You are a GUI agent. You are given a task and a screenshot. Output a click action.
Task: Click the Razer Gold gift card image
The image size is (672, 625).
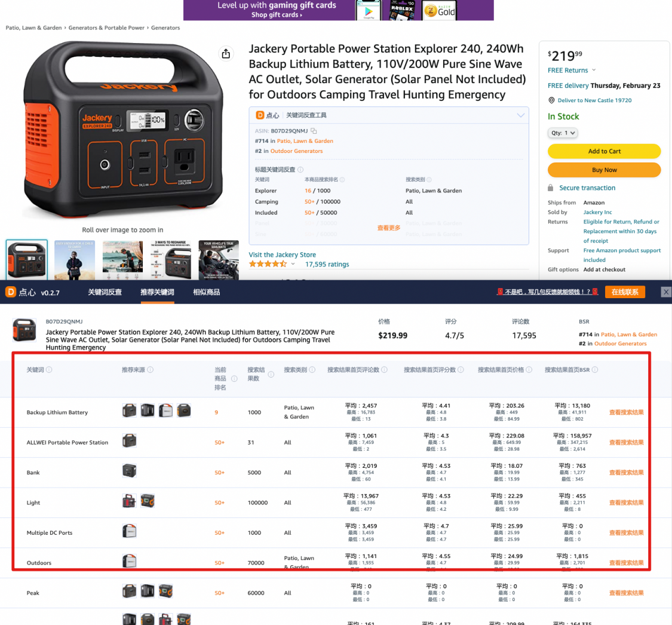[439, 10]
